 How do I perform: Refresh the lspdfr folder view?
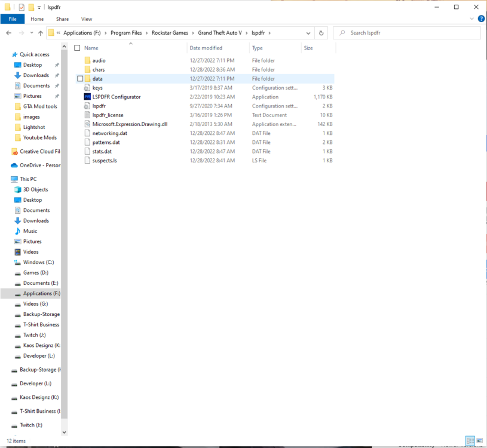pos(321,33)
